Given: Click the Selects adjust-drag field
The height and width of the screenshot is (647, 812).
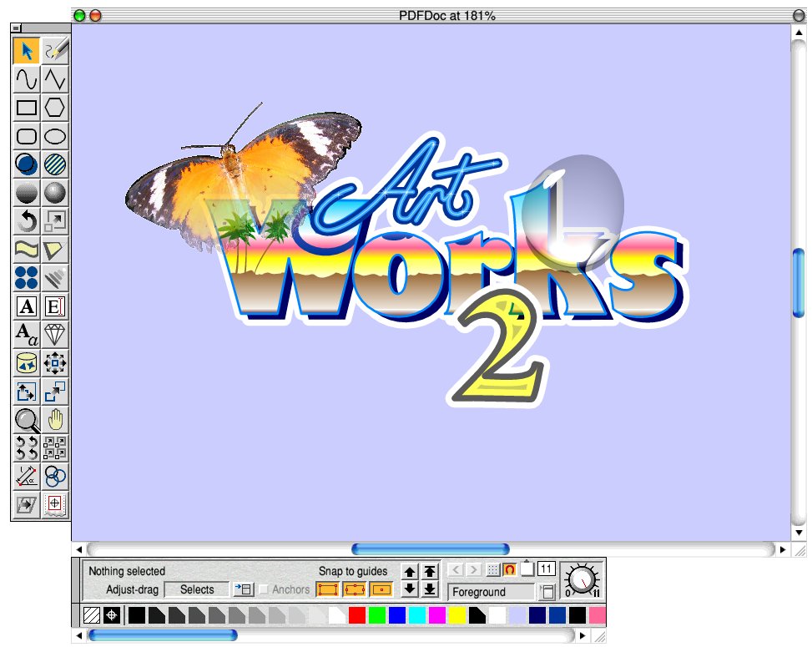Looking at the screenshot, I should click(x=197, y=589).
